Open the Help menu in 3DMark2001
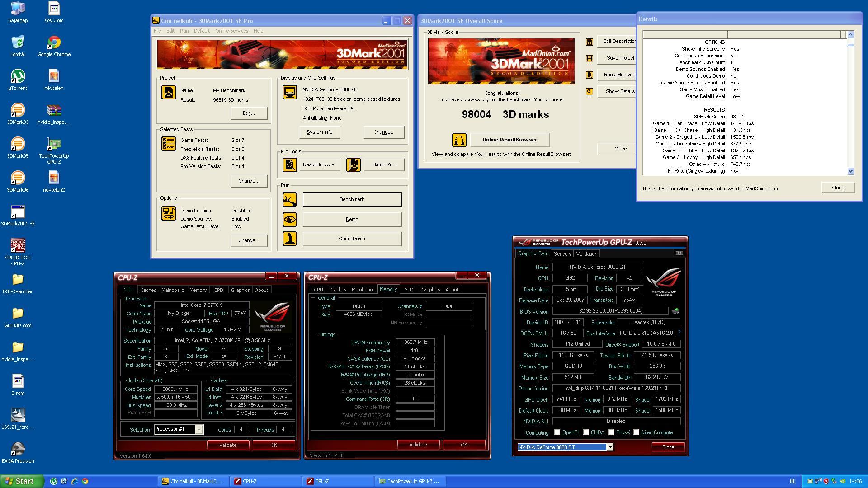Screen dimensions: 868x488 [x=258, y=31]
